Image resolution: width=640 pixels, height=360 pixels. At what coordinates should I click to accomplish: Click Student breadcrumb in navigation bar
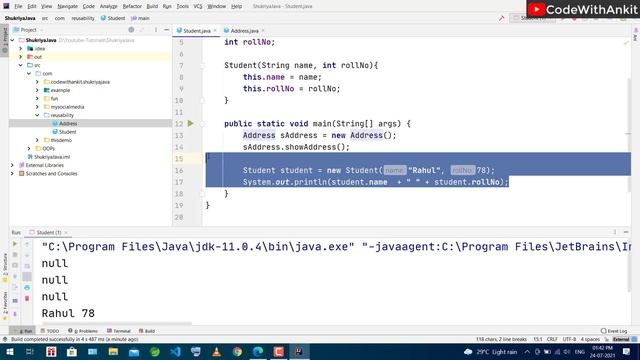(113, 18)
